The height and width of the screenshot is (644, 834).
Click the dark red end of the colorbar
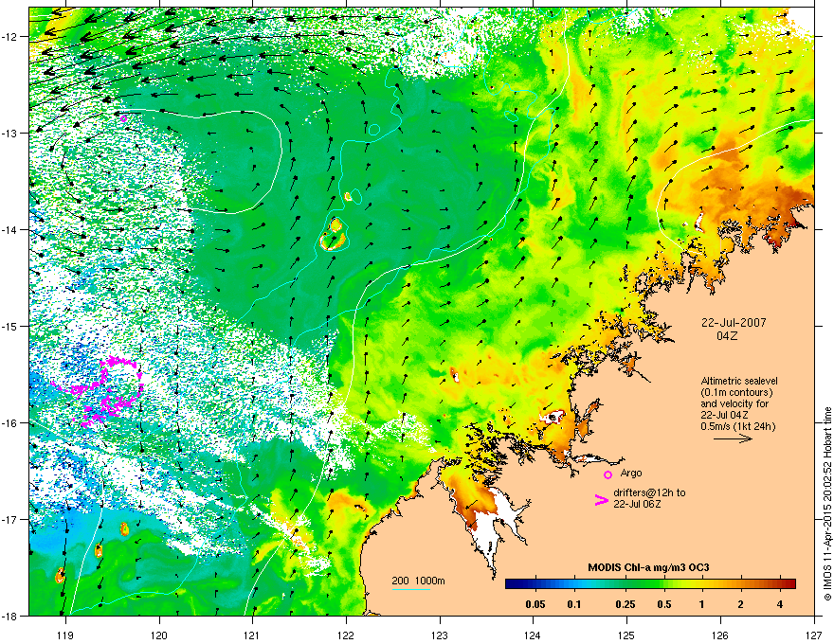point(789,583)
